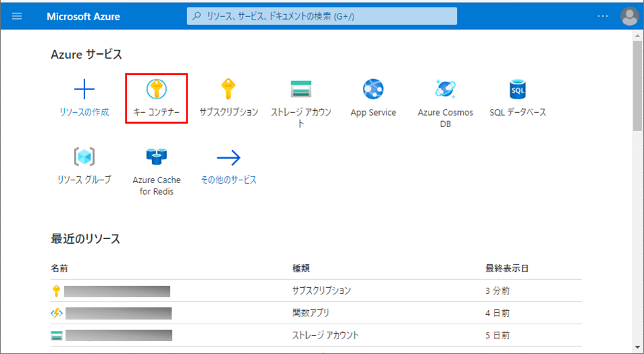Screen dimensions: 644x354
Task: Click the 関数アプリ type cell
Action: point(310,313)
